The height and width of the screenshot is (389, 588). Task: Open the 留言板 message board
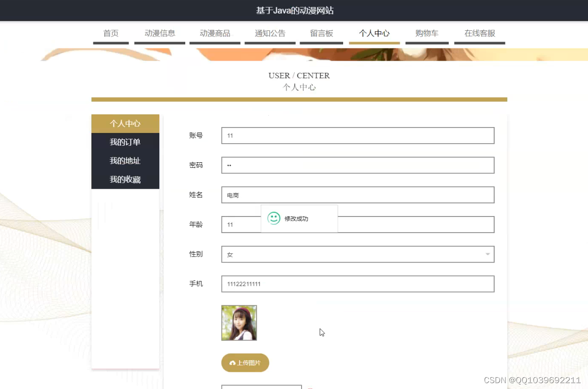coord(321,33)
